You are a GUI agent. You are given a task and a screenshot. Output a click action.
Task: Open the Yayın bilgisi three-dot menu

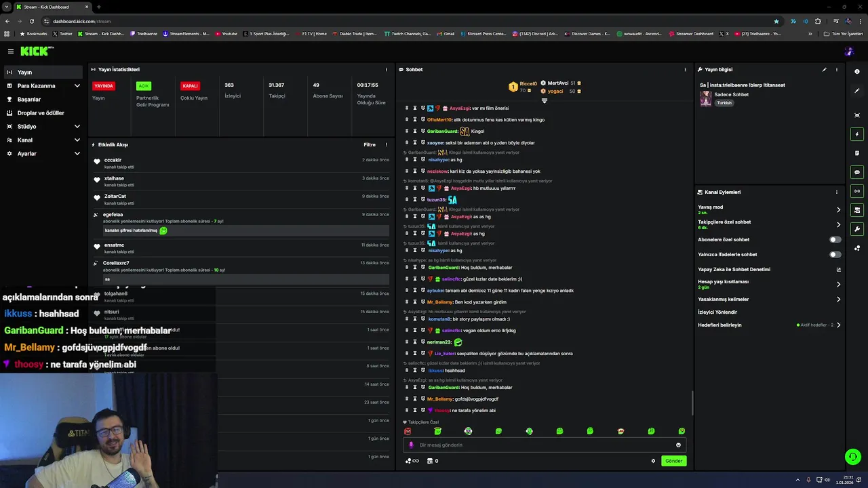(836, 69)
